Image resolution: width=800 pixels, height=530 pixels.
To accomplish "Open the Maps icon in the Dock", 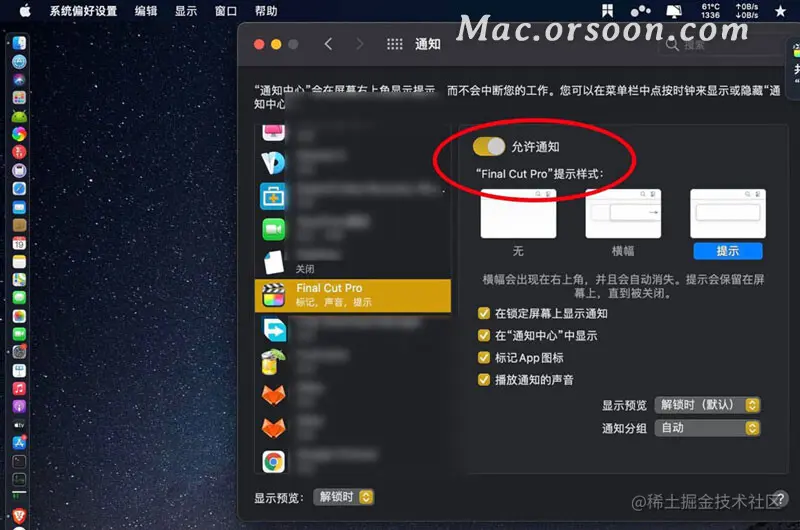I will tap(19, 280).
